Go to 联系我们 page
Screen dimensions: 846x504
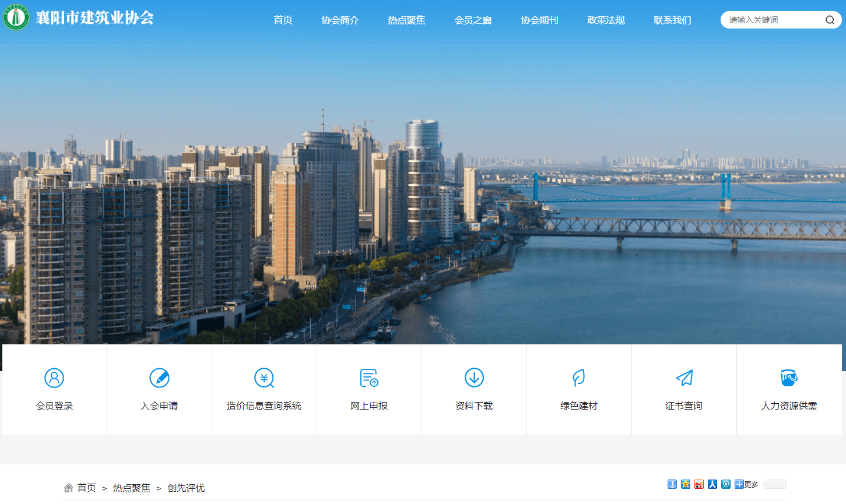tap(672, 20)
